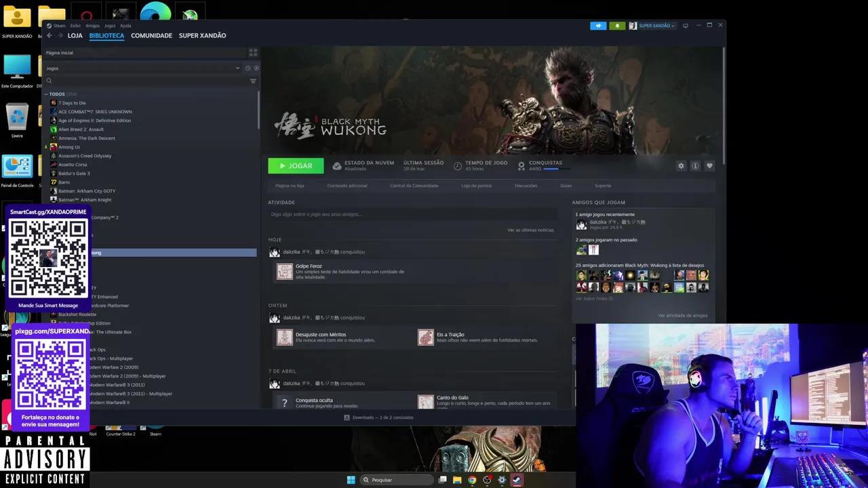This screenshot has width=868, height=488.
Task: Open File Explorer from the taskbar
Action: pyautogui.click(x=458, y=480)
